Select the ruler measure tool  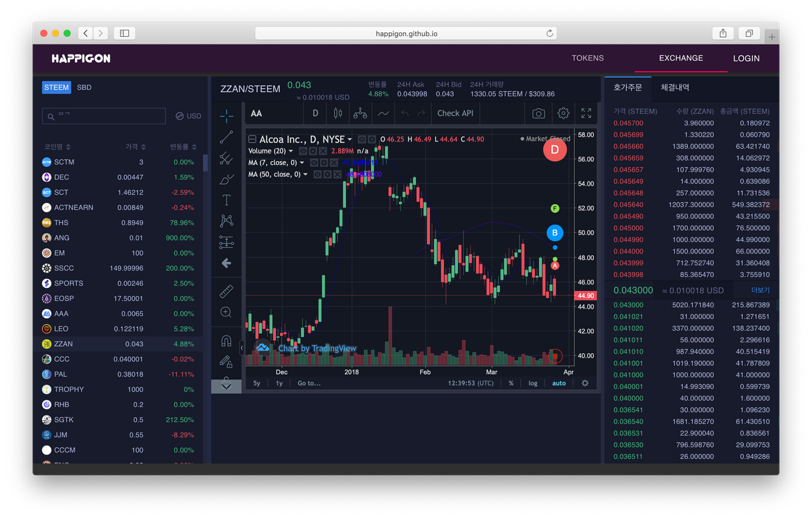coord(226,291)
